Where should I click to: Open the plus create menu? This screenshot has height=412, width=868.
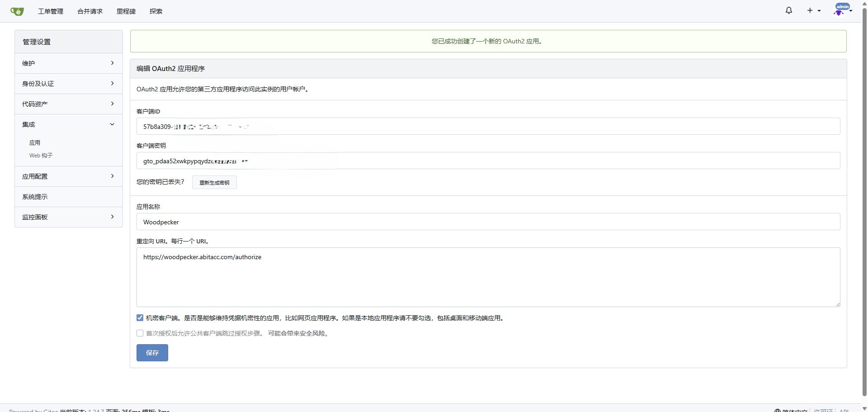coord(813,10)
